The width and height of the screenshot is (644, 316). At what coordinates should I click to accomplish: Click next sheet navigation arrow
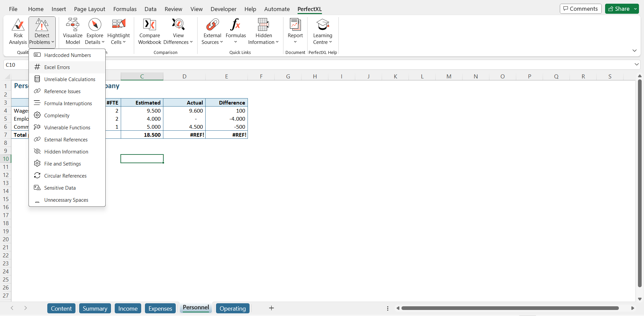pyautogui.click(x=25, y=308)
